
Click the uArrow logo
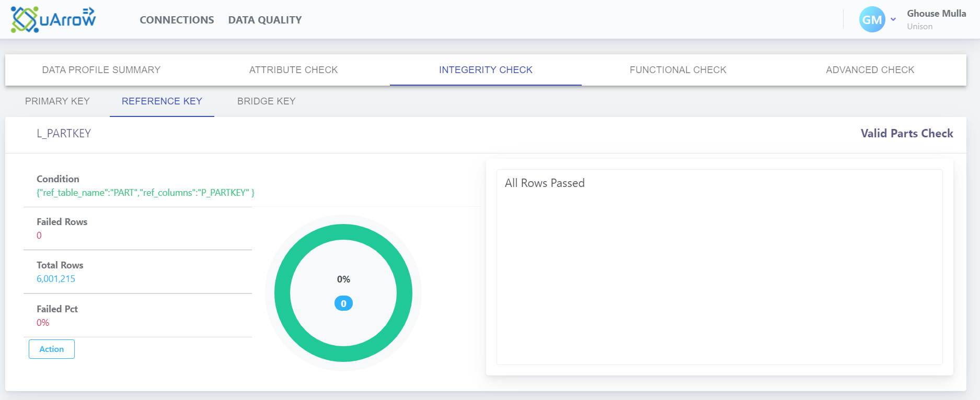pos(53,20)
